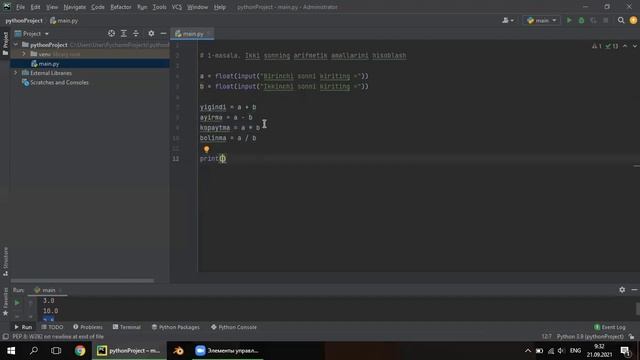Screen dimensions: 640x360
Task: Click the Rerun green arrow in Run panel
Action: pyautogui.click(x=17, y=302)
